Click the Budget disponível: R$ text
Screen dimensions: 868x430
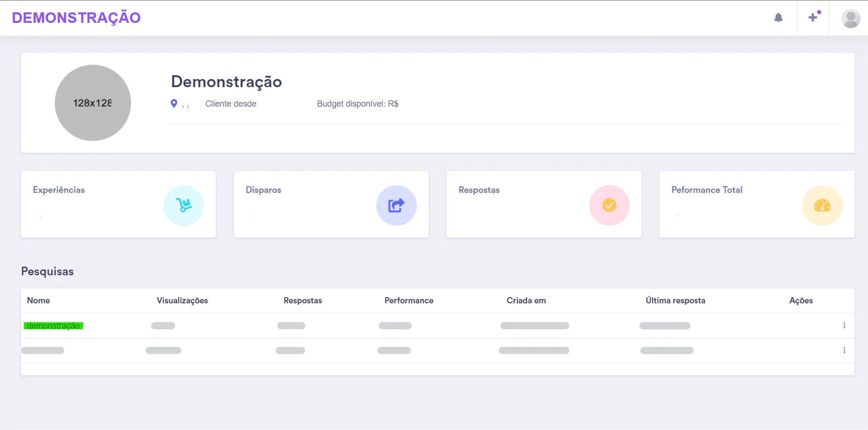(358, 104)
